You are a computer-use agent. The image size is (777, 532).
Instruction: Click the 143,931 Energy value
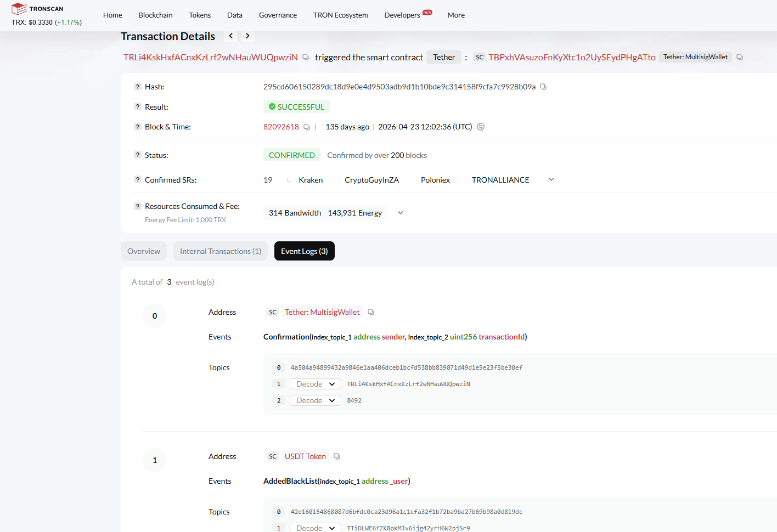pyautogui.click(x=355, y=213)
